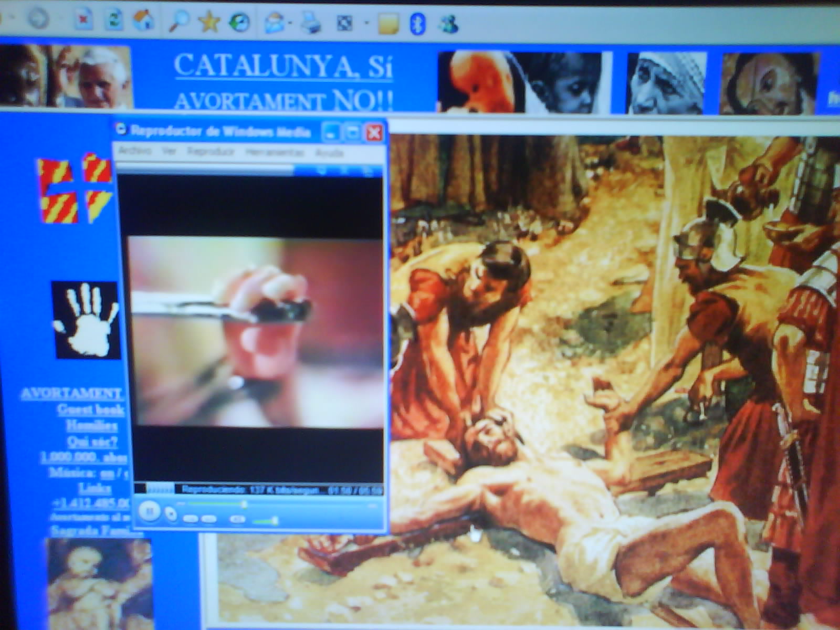Viewport: 840px width, 630px height.
Task: Click the Pope photo in page header
Action: coord(66,77)
